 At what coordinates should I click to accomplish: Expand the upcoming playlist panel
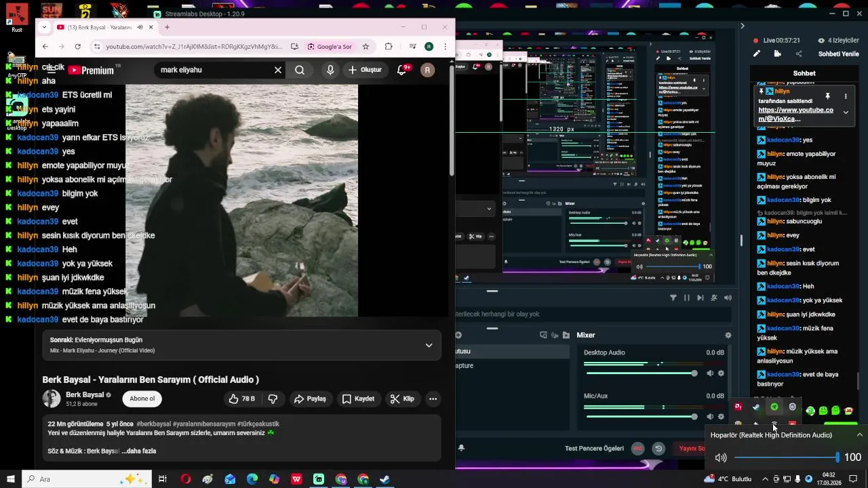[x=429, y=345]
